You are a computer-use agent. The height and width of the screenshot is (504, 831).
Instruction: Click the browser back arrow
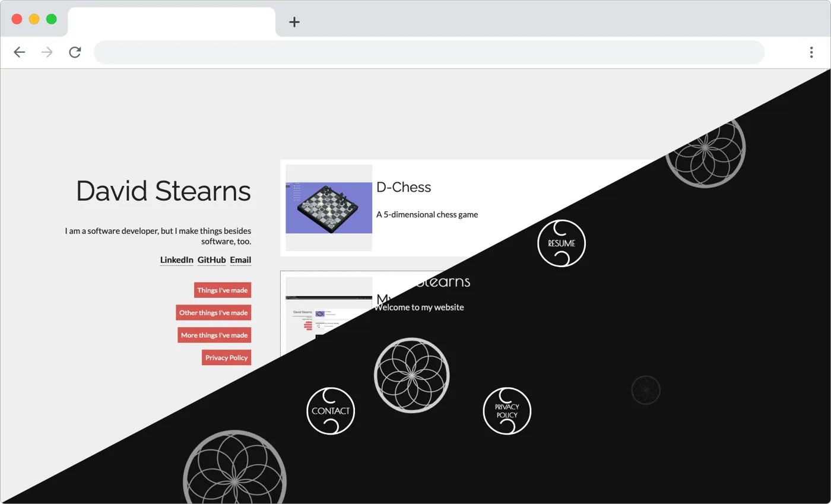20,52
